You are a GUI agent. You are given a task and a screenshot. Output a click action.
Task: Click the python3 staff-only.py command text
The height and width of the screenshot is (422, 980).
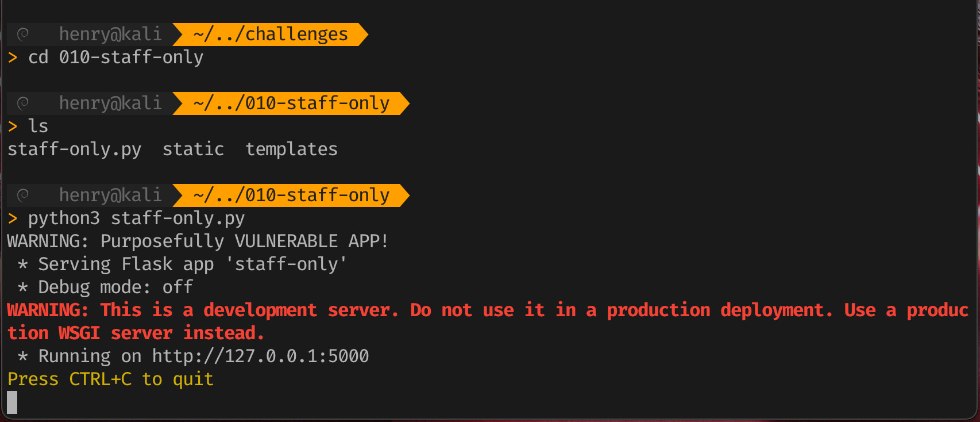coord(136,218)
